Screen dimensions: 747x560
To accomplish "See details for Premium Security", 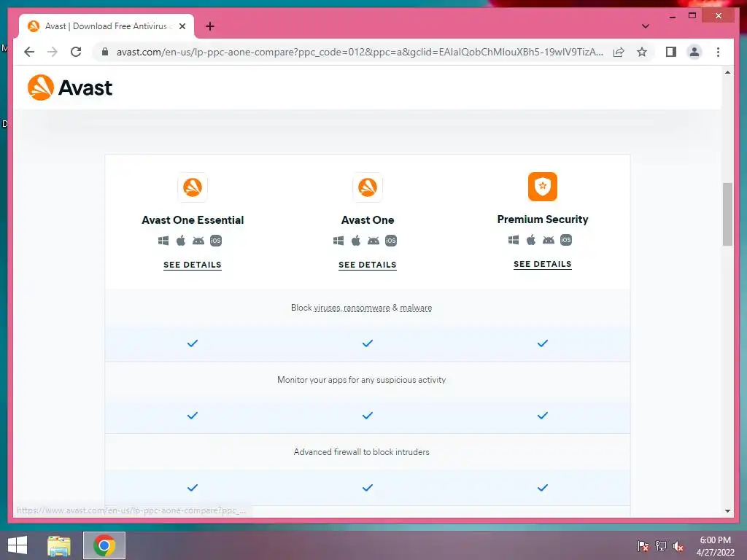I will (543, 264).
